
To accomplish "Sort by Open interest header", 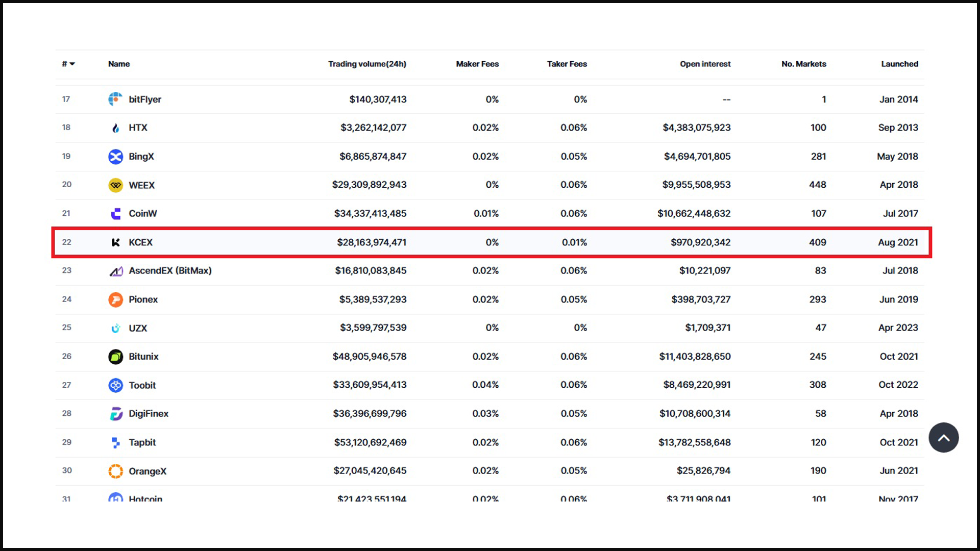I will (x=705, y=64).
